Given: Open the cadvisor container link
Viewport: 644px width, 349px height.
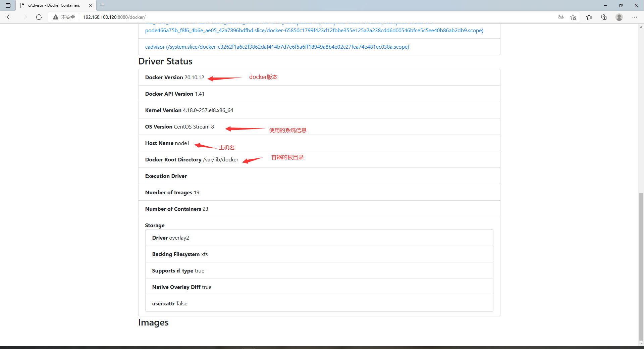Looking at the screenshot, I should coord(277,47).
